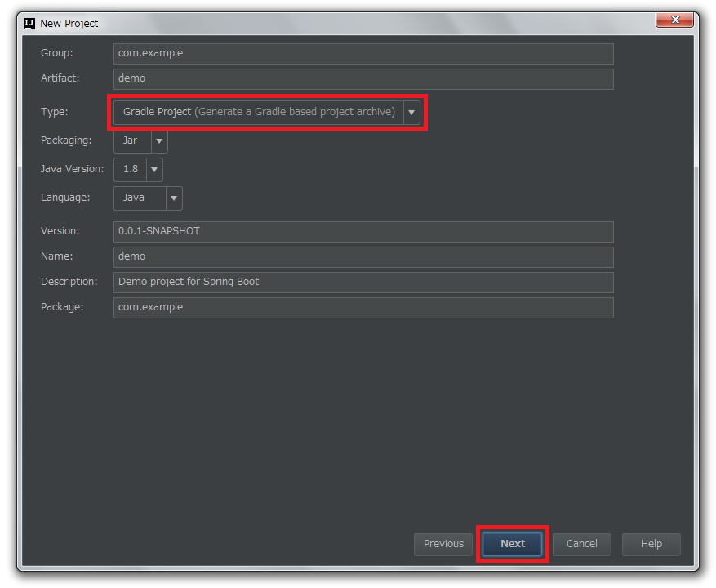Edit the Version field 0.0.1-SNAPSHOT
Viewport: 716px width, 588px height.
363,232
